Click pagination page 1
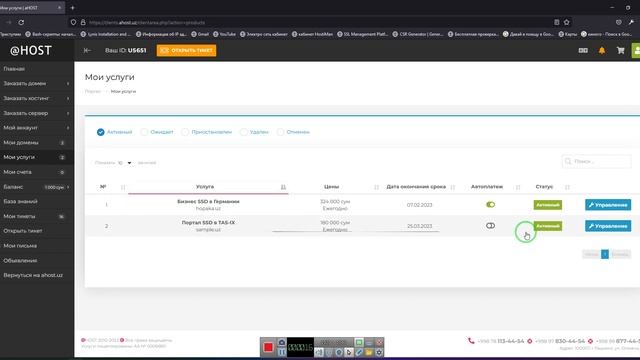 coord(604,254)
